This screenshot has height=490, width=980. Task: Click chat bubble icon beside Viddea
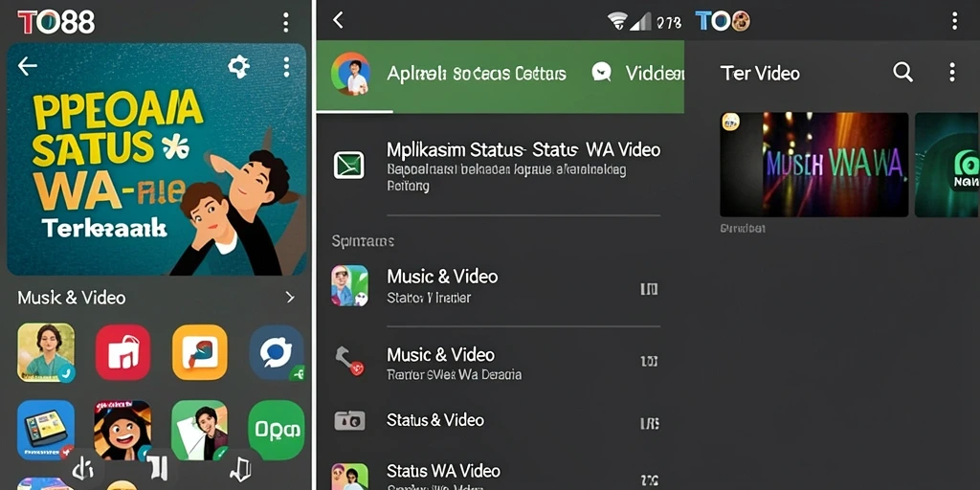click(x=601, y=73)
